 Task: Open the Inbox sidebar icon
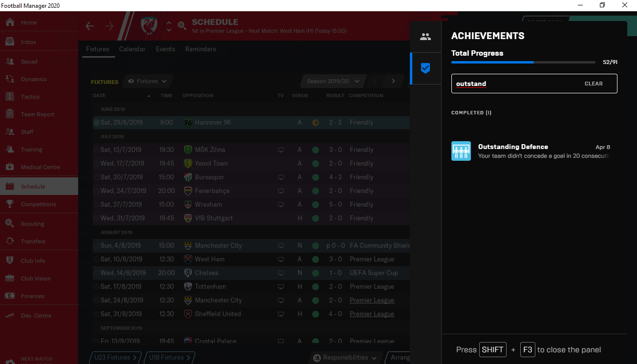tap(10, 42)
